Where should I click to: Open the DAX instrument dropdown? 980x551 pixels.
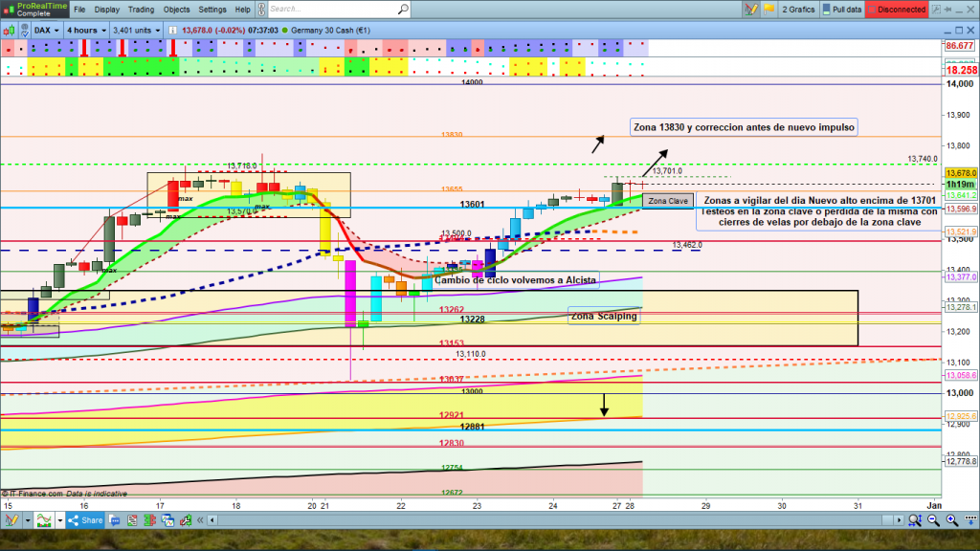pos(48,30)
